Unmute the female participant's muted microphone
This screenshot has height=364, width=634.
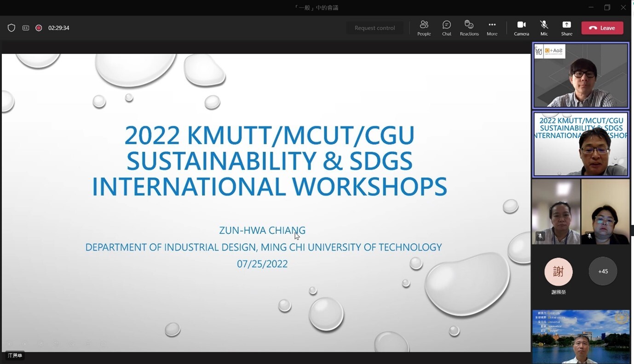tap(589, 236)
